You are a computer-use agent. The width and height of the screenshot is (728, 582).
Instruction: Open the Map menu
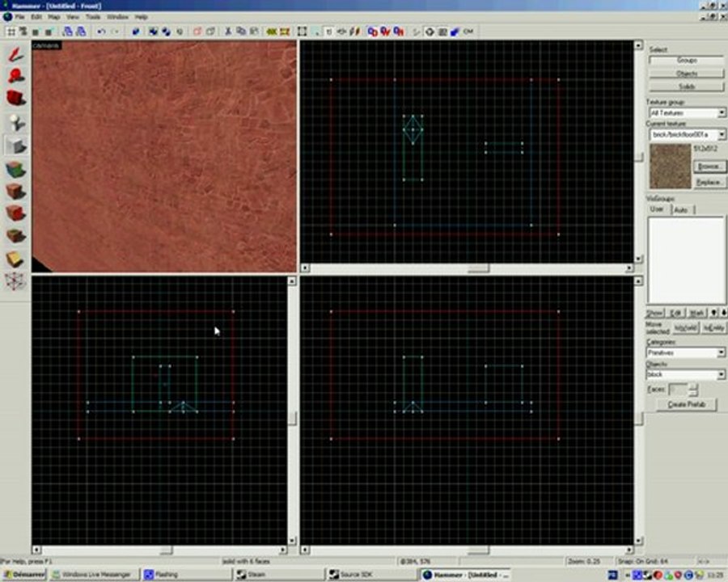click(x=54, y=17)
